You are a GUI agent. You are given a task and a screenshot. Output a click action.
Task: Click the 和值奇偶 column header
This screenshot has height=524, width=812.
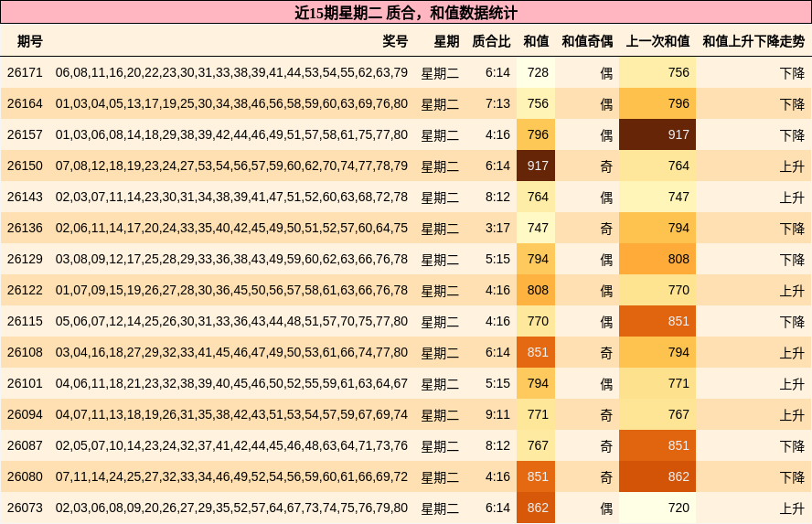587,41
